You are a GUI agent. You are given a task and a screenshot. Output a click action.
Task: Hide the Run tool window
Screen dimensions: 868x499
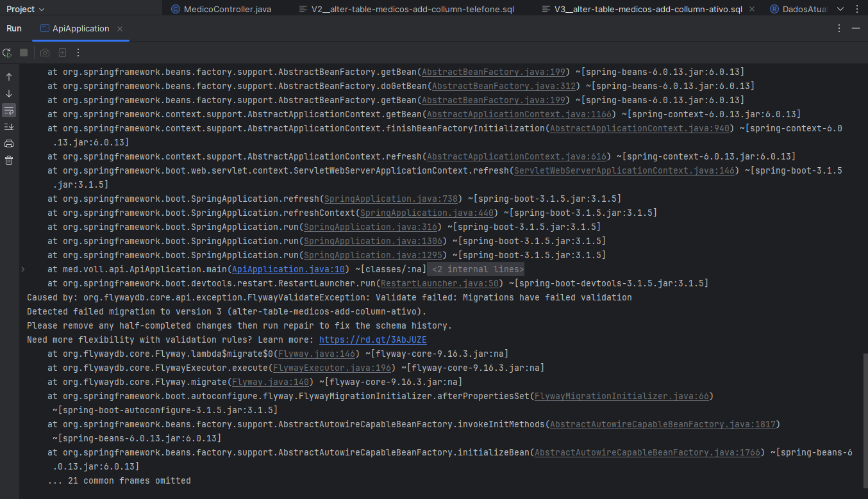tap(856, 28)
